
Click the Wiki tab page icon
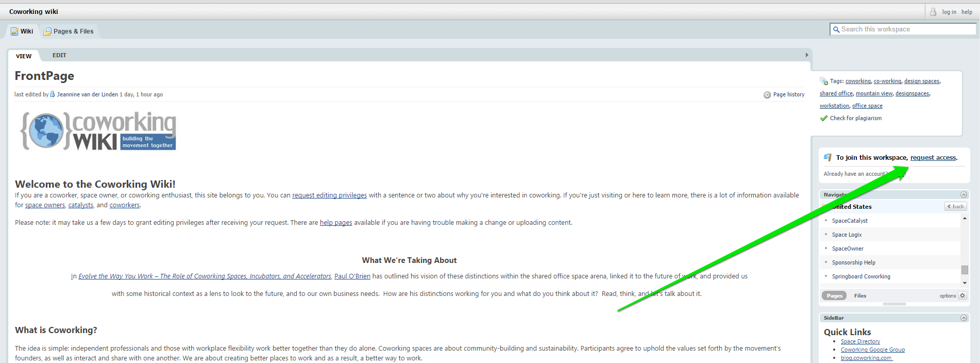[x=14, y=31]
